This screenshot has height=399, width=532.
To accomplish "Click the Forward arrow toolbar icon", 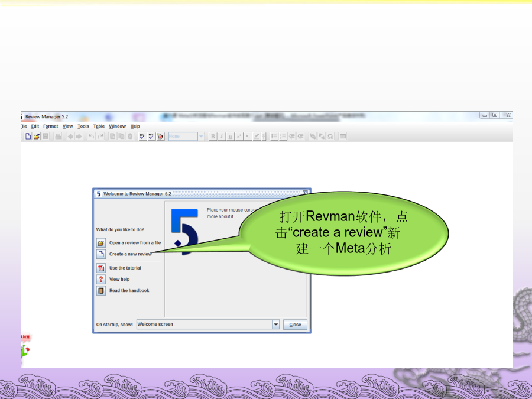I will point(79,137).
